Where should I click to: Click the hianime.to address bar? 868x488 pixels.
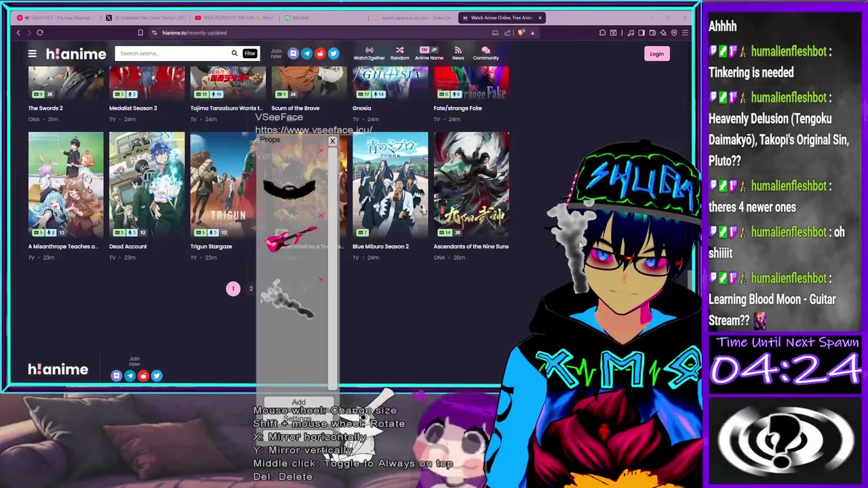point(325,33)
